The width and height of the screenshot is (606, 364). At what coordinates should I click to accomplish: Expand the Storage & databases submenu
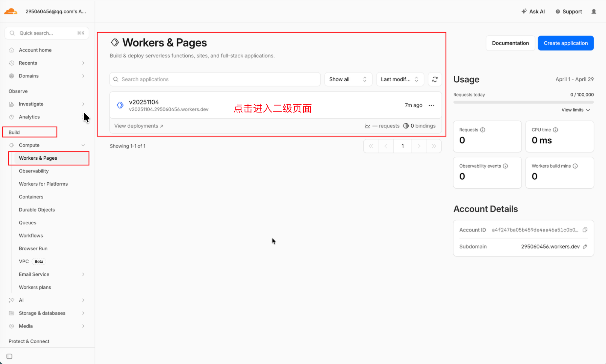click(83, 313)
